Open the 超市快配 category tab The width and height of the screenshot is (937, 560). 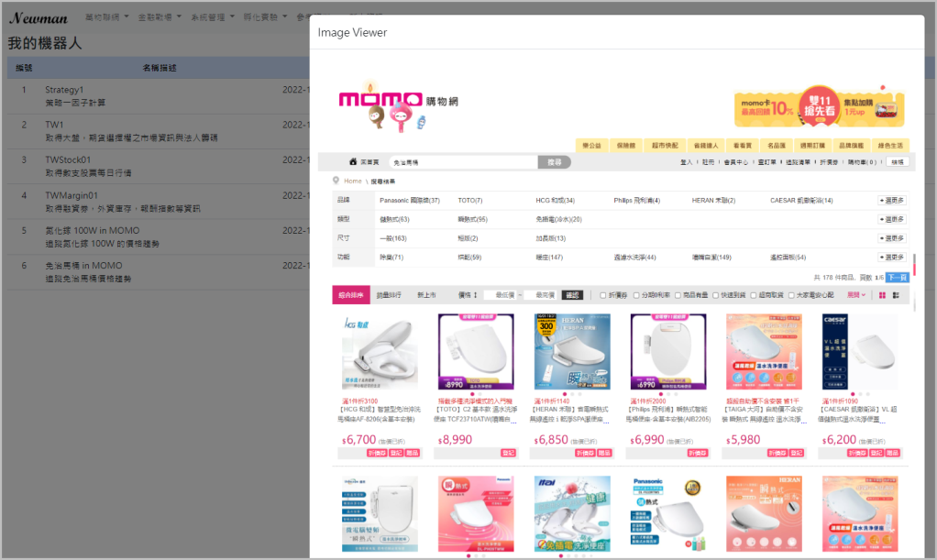click(x=665, y=146)
